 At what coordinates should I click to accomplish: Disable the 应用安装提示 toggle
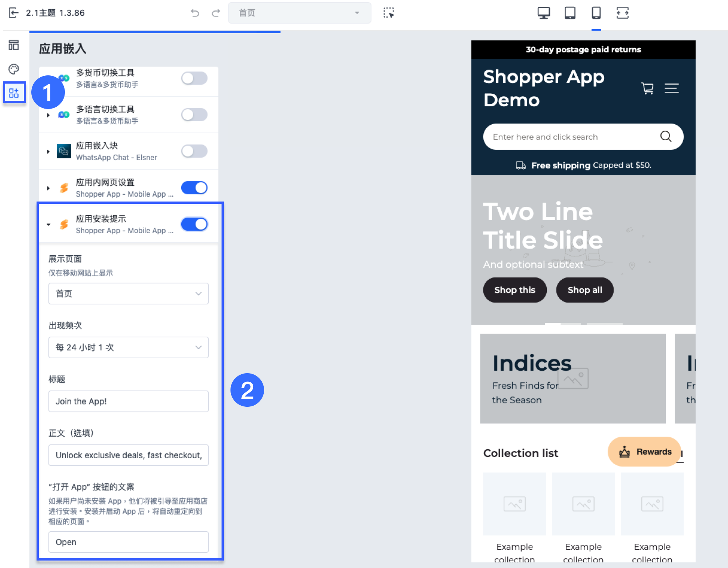(194, 224)
